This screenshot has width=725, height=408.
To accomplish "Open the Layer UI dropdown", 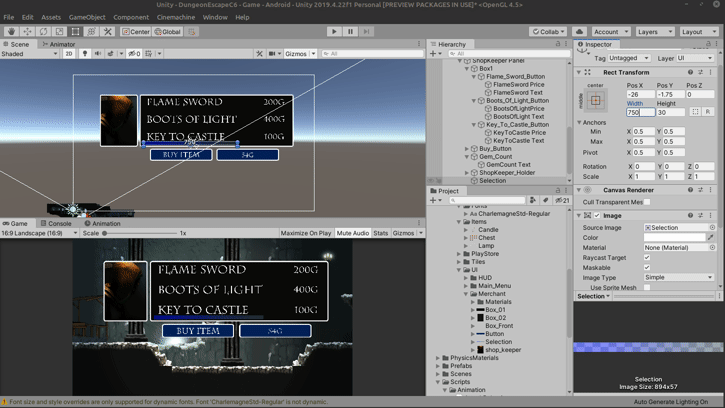I will [694, 58].
